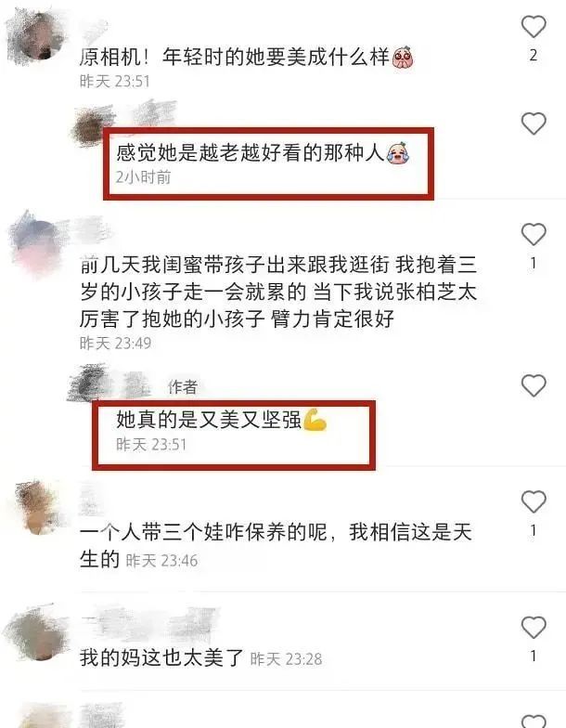Tap the comment 我的妈这也太美了
The image size is (566, 728).
coord(161,657)
